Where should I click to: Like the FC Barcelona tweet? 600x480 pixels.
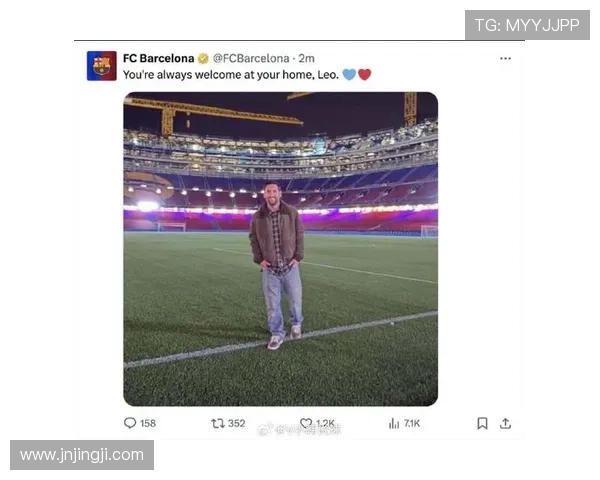coord(306,423)
